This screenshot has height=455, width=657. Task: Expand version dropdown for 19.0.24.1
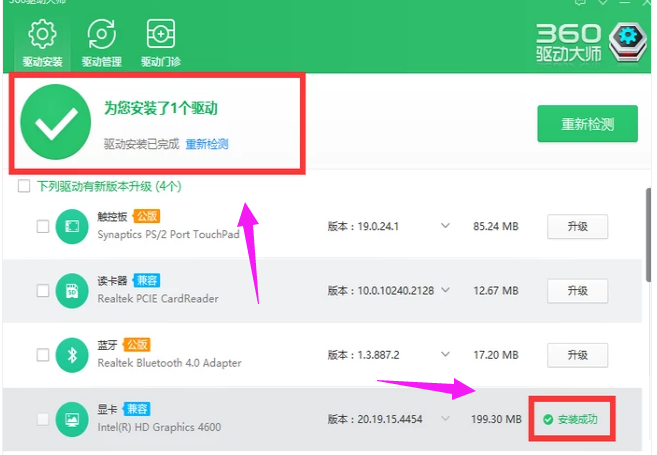(445, 226)
